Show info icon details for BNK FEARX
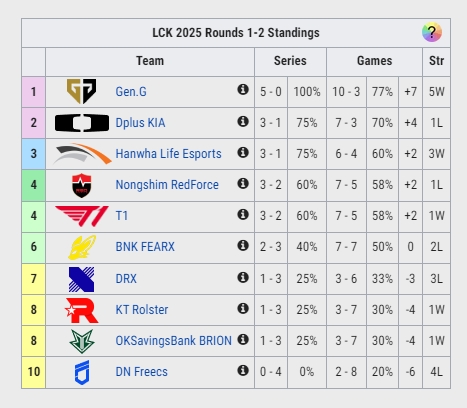Image resolution: width=467 pixels, height=408 pixels. (x=243, y=245)
